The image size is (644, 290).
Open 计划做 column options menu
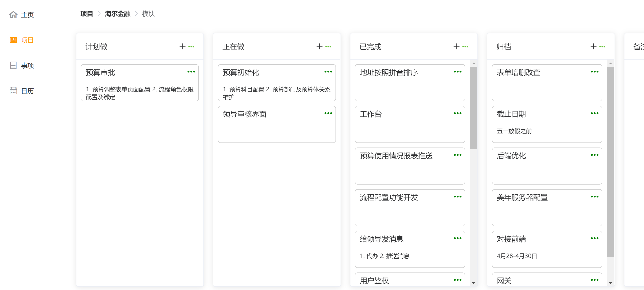tap(191, 47)
